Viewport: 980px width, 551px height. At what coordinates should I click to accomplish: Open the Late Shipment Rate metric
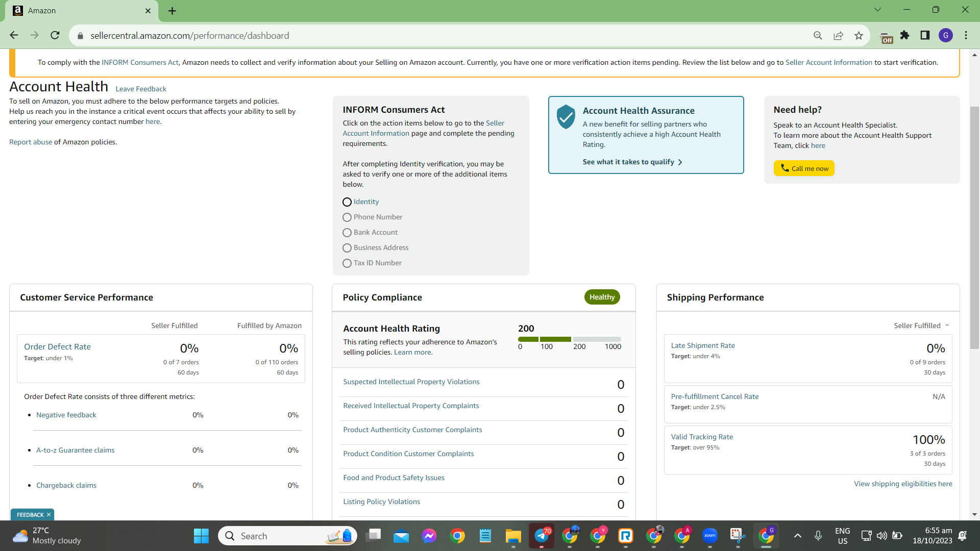703,345
